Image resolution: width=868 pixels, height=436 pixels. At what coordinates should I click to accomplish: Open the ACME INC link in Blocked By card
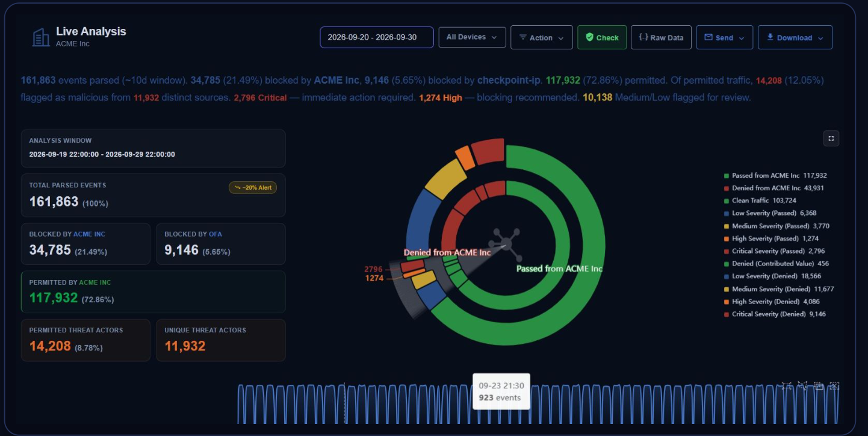click(89, 234)
